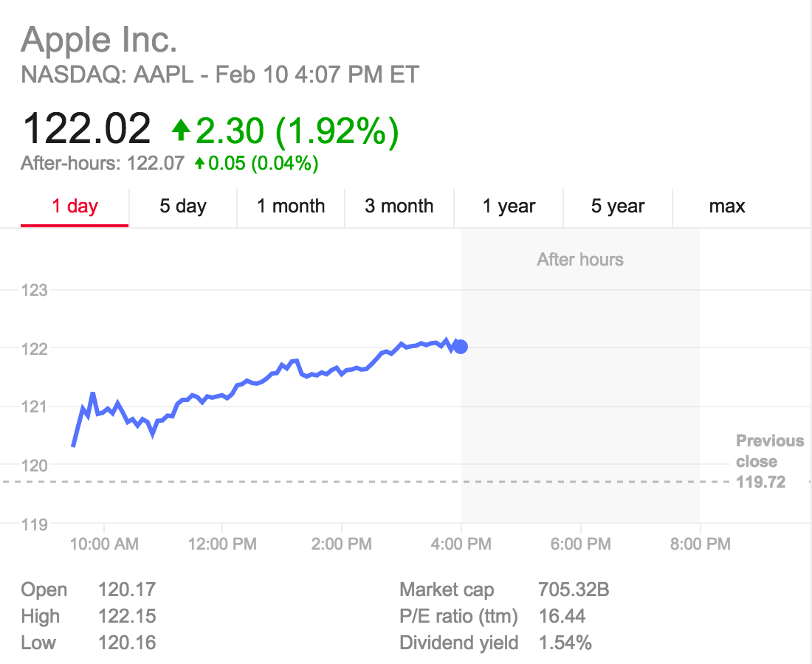Screen dimensions: 812x664
Task: Select the 1 year time range
Action: tap(509, 207)
